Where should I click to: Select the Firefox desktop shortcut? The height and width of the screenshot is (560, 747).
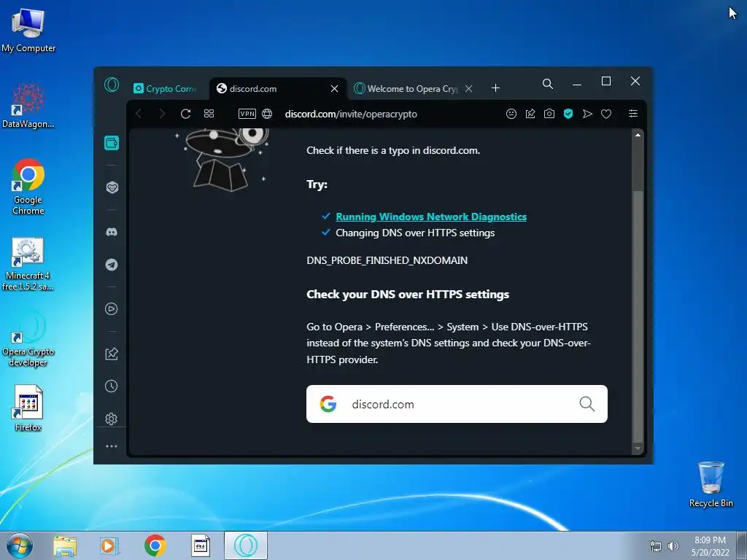click(x=28, y=408)
